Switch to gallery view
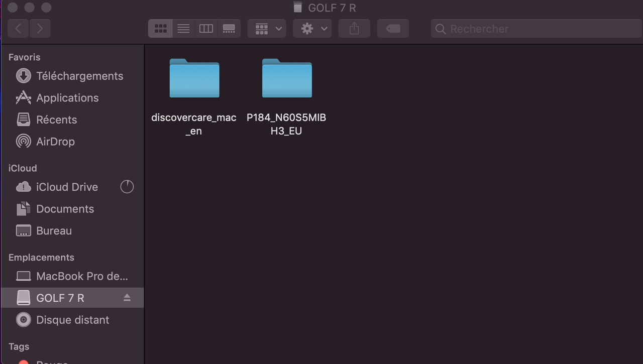643x364 pixels. (x=229, y=29)
